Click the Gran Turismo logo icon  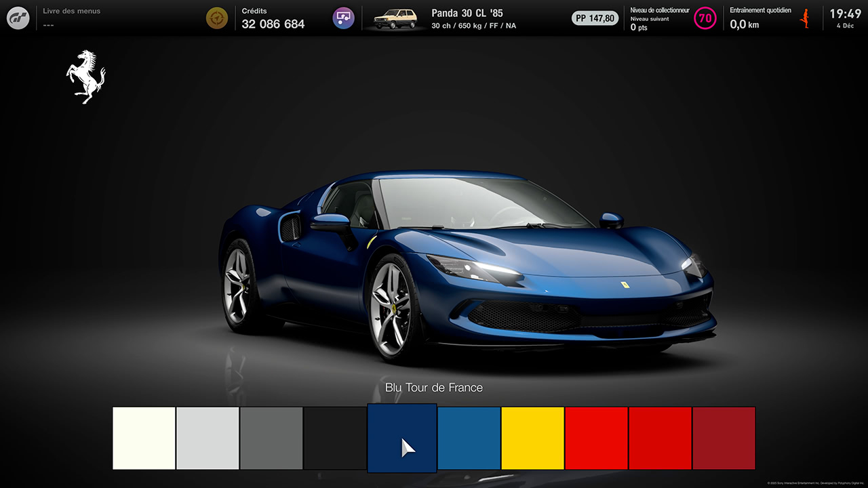tap(18, 18)
